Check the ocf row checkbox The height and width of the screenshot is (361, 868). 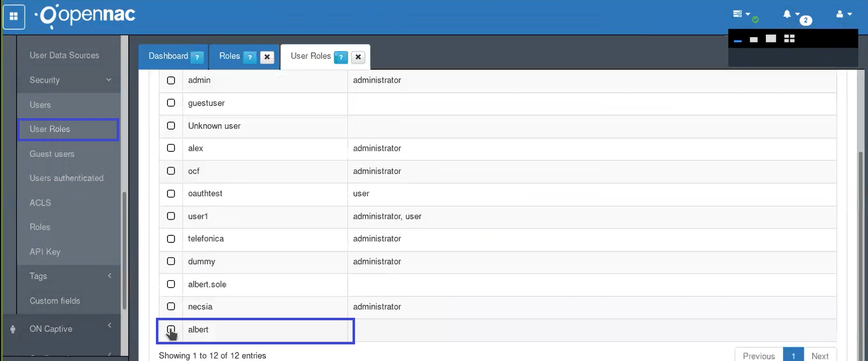coord(171,171)
